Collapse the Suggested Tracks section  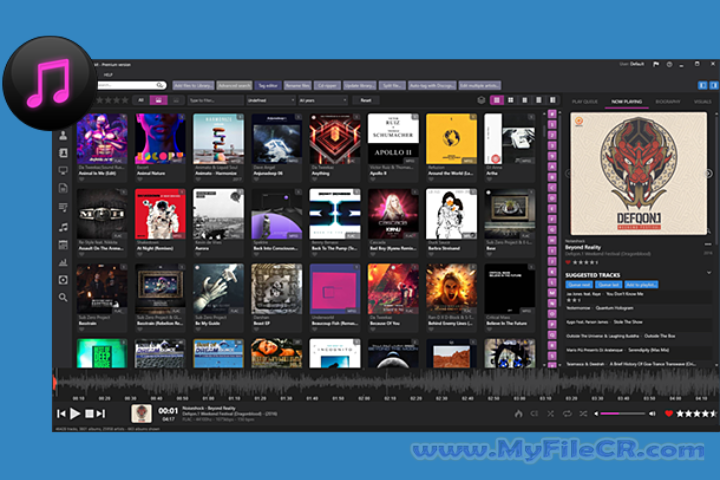click(x=709, y=273)
